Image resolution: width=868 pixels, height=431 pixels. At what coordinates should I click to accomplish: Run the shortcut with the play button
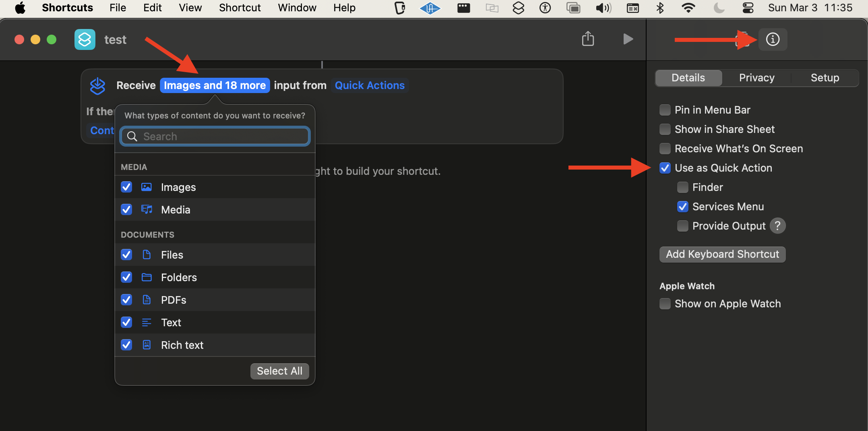(628, 39)
